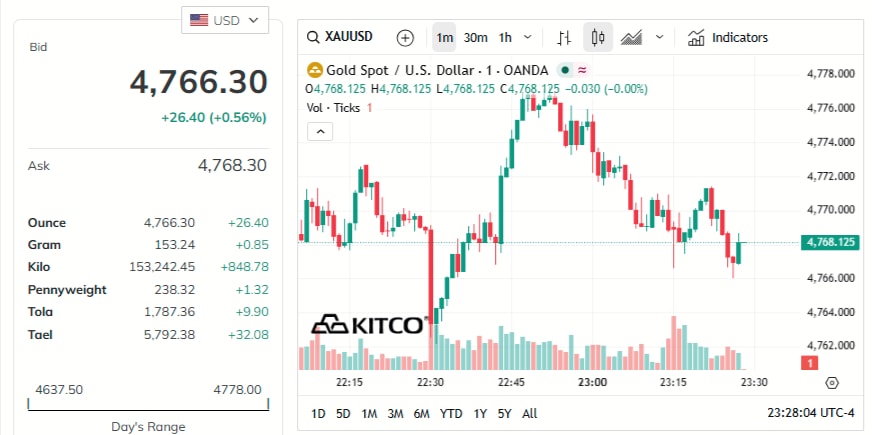Click the XAUUSD symbol search magnifier
The height and width of the screenshot is (435, 872).
[x=315, y=37]
